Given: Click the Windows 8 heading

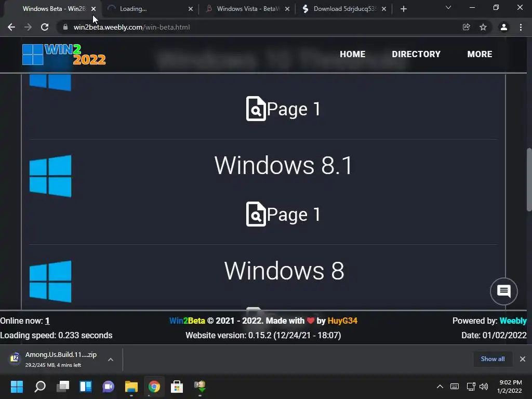Looking at the screenshot, I should click(x=284, y=271).
